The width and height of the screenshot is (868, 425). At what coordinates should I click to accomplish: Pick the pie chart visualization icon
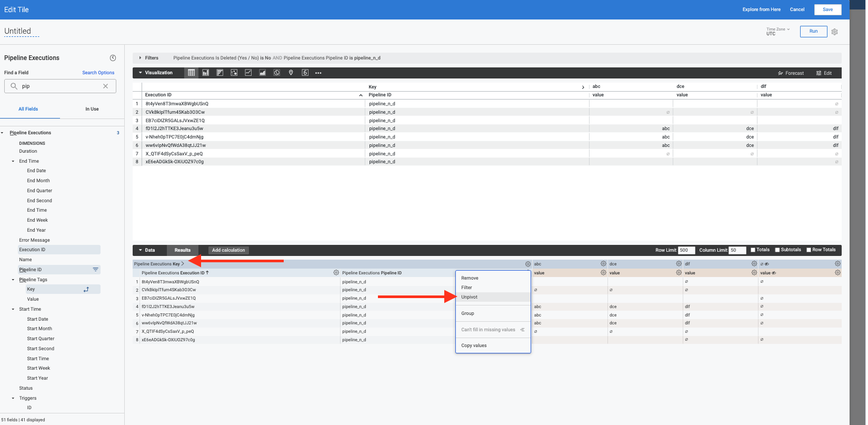[277, 73]
